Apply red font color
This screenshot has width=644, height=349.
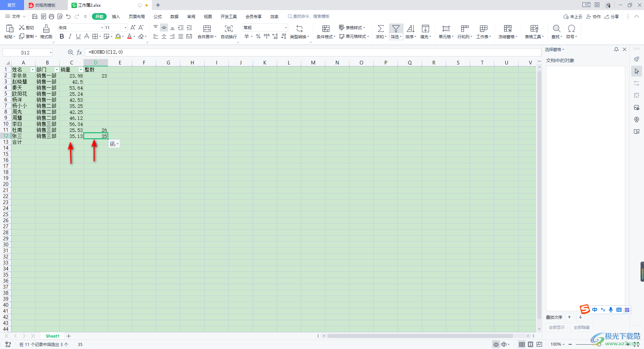point(129,37)
